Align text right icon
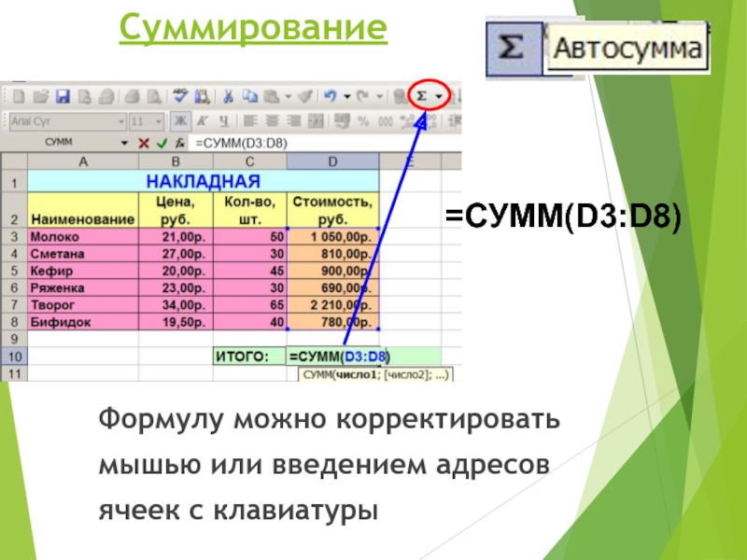 point(294,121)
